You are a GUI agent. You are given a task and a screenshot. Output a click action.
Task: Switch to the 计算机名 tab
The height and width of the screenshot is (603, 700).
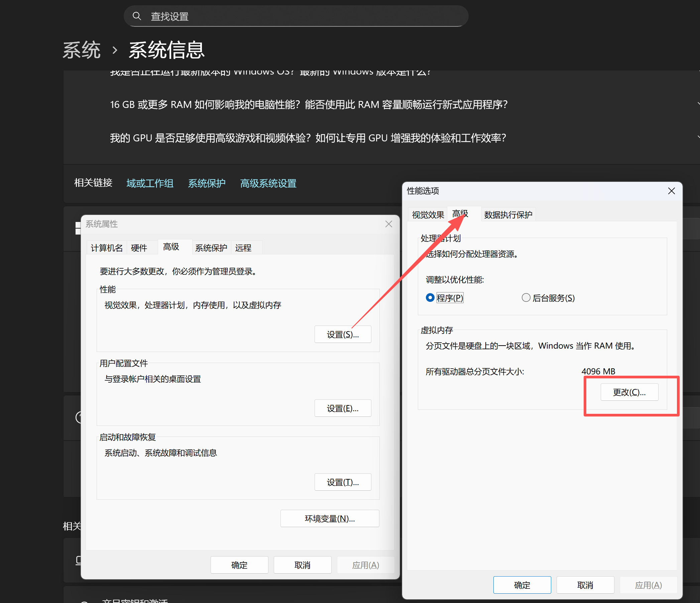106,248
